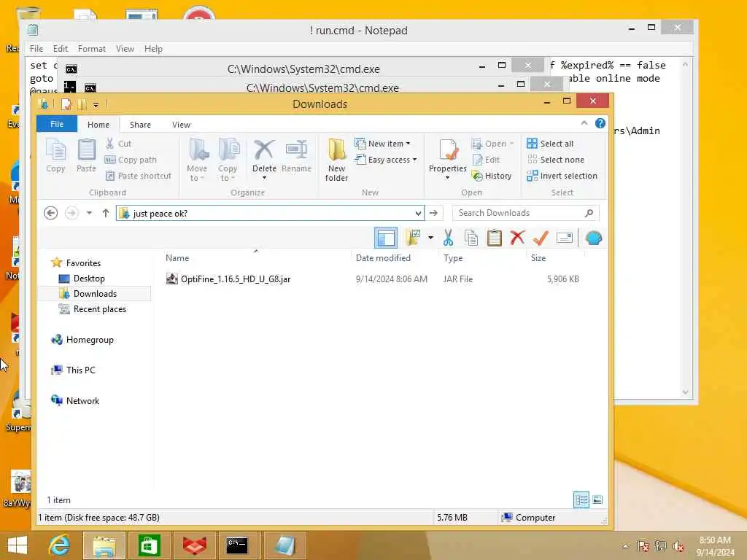The width and height of the screenshot is (747, 560).
Task: Click the orange checkmark properties toolbar icon
Action: tap(541, 238)
